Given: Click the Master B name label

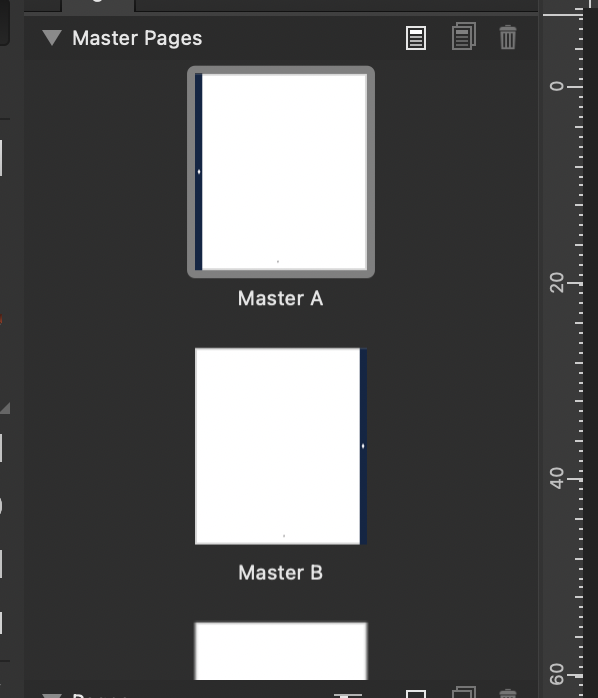Looking at the screenshot, I should (x=281, y=572).
